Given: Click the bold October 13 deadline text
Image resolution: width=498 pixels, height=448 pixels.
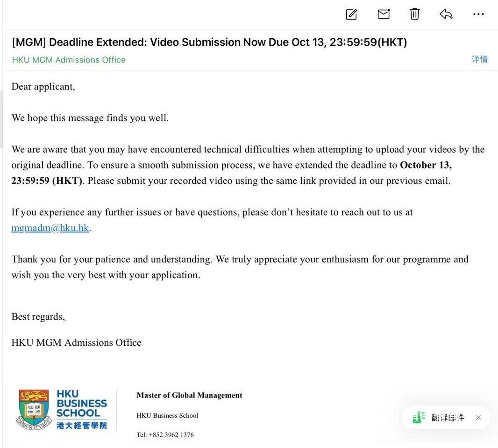Looking at the screenshot, I should tap(426, 165).
